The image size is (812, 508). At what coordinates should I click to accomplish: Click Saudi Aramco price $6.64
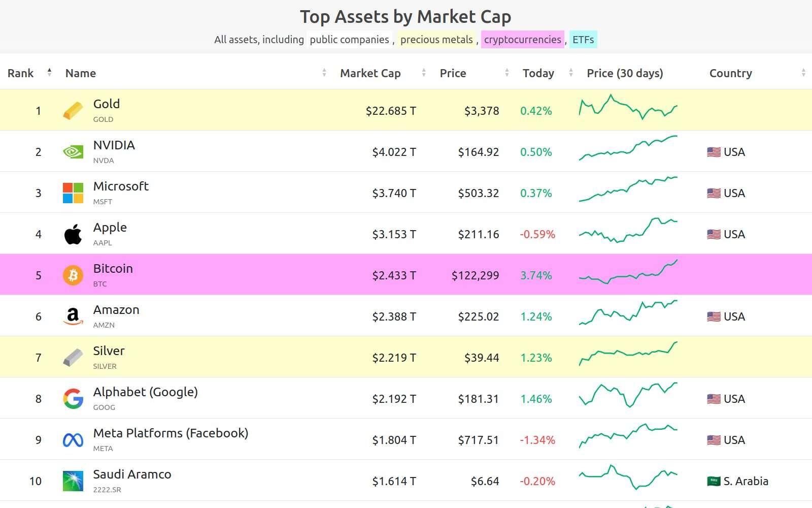pyautogui.click(x=485, y=481)
